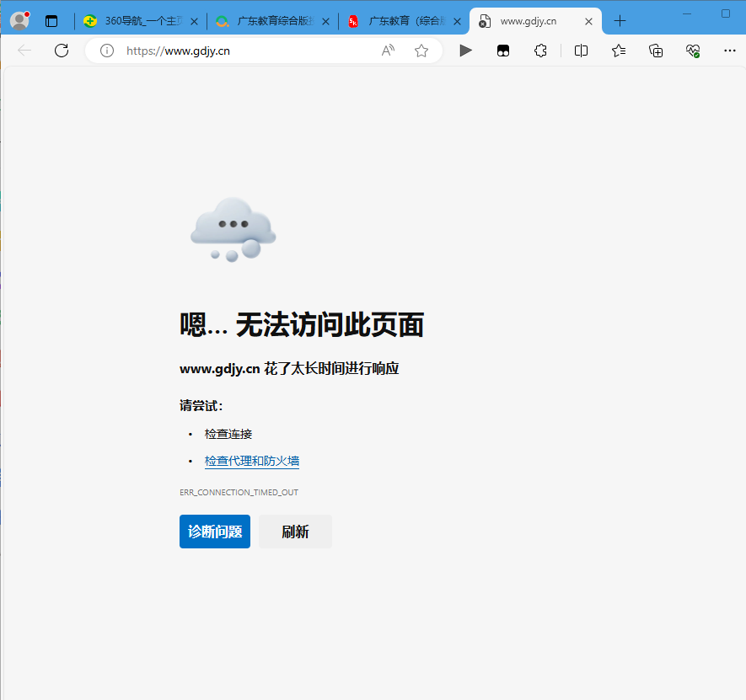Click the 刷新 button
746x700 pixels.
[x=295, y=532]
